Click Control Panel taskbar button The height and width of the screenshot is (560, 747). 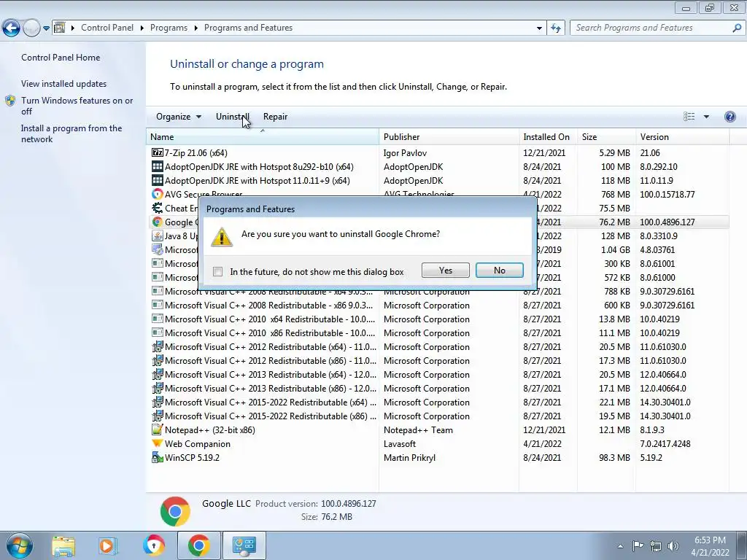pos(244,545)
